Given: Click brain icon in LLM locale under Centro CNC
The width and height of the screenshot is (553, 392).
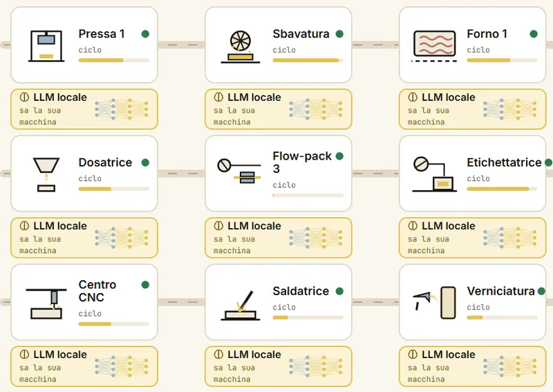Looking at the screenshot, I should 24,354.
